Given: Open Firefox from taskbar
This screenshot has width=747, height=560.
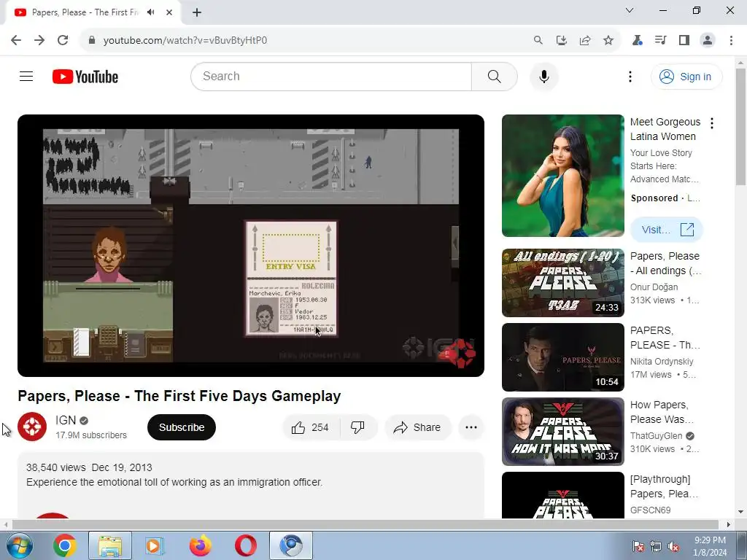Looking at the screenshot, I should (x=201, y=545).
